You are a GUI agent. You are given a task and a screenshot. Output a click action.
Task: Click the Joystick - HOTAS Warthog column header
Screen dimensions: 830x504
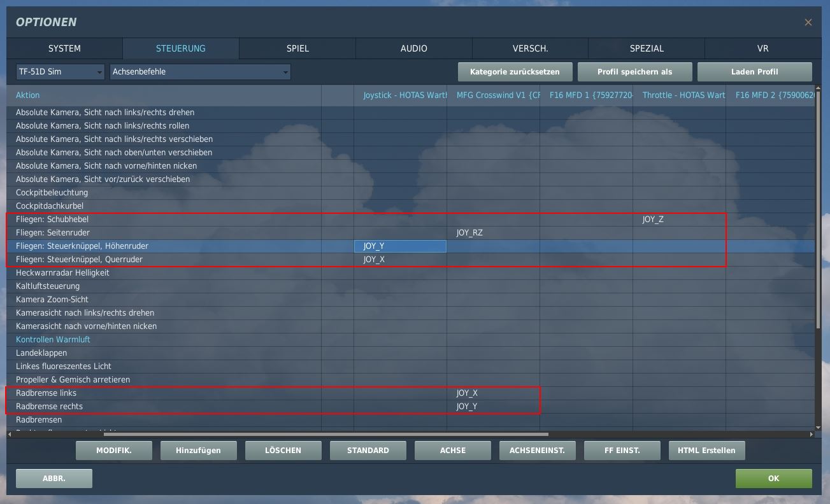[x=405, y=95]
